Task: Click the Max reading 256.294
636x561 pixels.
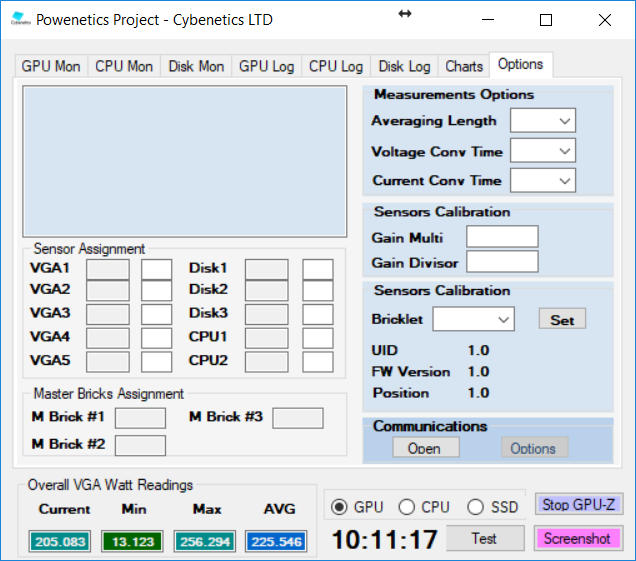Action: click(205, 541)
